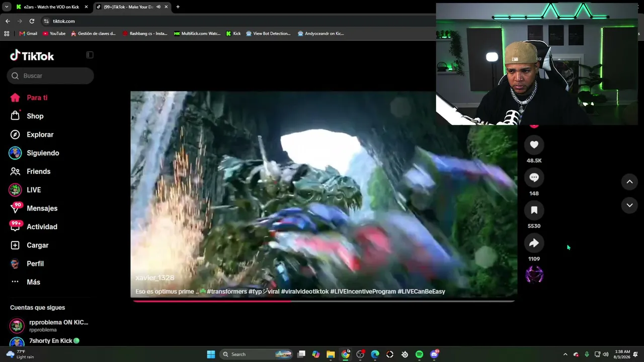Viewport: 644px width, 362px height.
Task: Switch to the e2ars Kick VOD tab
Action: pyautogui.click(x=52, y=7)
